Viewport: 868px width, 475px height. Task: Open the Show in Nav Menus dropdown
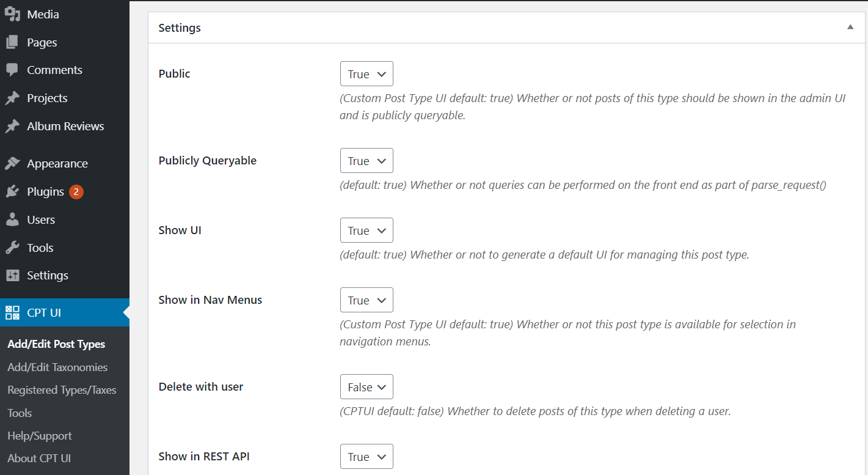pyautogui.click(x=366, y=300)
